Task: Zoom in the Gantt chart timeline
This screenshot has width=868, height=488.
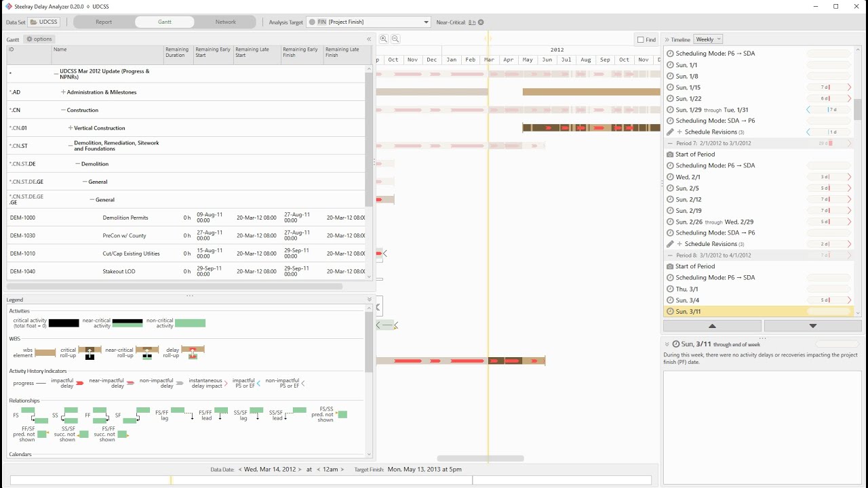Action: pyautogui.click(x=384, y=39)
